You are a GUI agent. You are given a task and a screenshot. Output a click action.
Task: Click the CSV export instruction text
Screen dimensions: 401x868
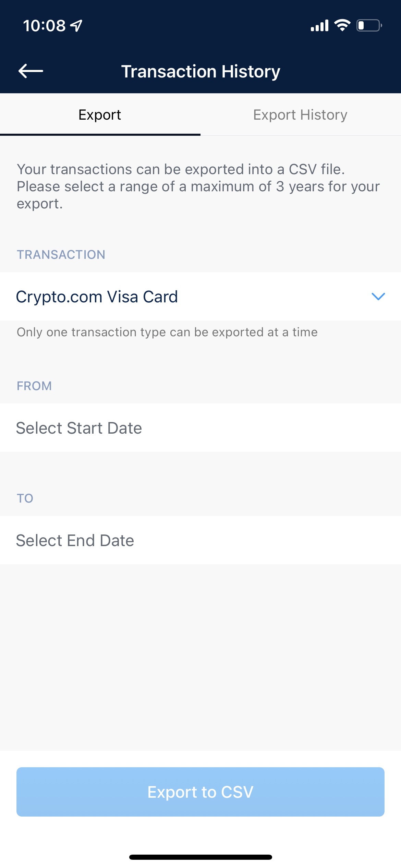tap(198, 186)
